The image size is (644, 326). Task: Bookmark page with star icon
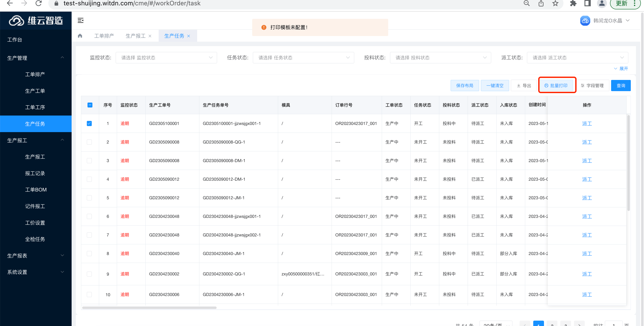(555, 3)
